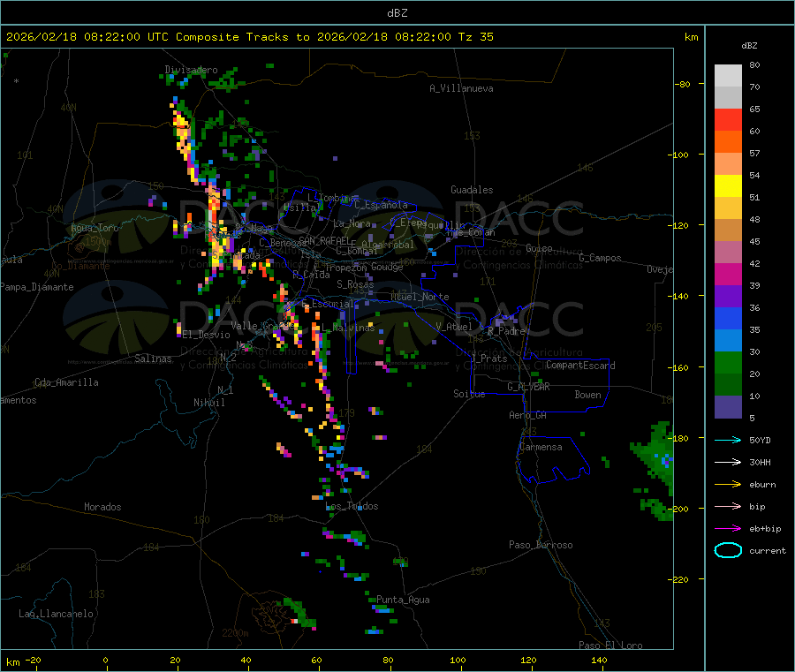Pick the light orange 54-57 dBZ swatch
The width and height of the screenshot is (795, 672).
tap(728, 163)
